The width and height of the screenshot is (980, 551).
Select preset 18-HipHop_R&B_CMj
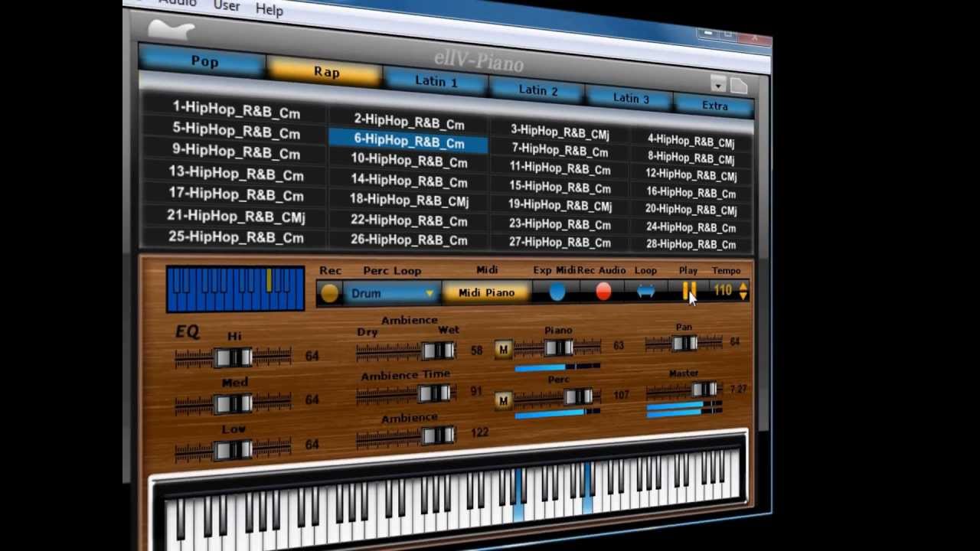coord(409,201)
